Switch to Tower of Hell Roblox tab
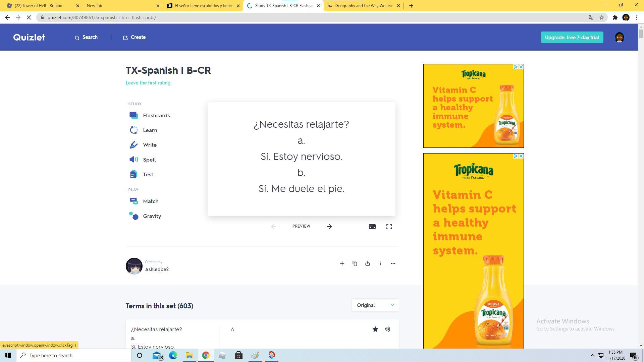Screen dimensions: 644x362 (x=39, y=5)
